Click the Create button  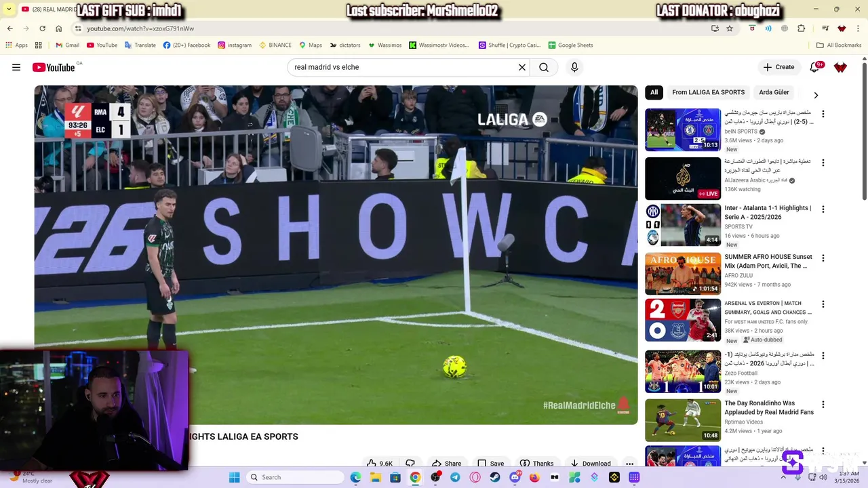778,67
